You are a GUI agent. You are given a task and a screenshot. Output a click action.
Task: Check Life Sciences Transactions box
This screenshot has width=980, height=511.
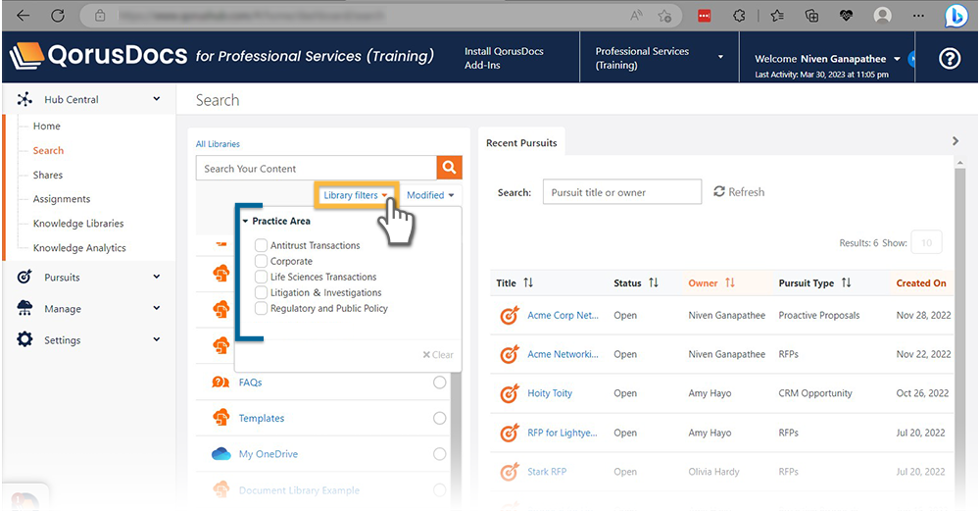tap(262, 277)
